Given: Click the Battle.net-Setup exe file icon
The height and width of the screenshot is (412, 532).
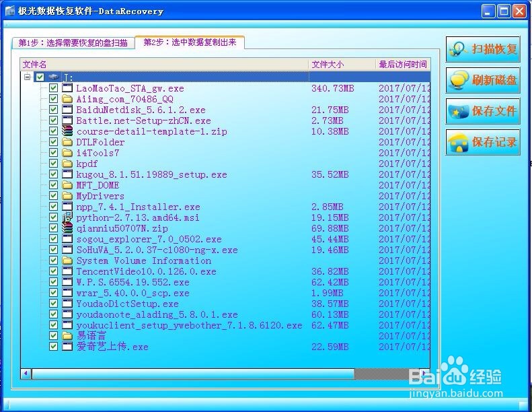Looking at the screenshot, I should point(67,121).
